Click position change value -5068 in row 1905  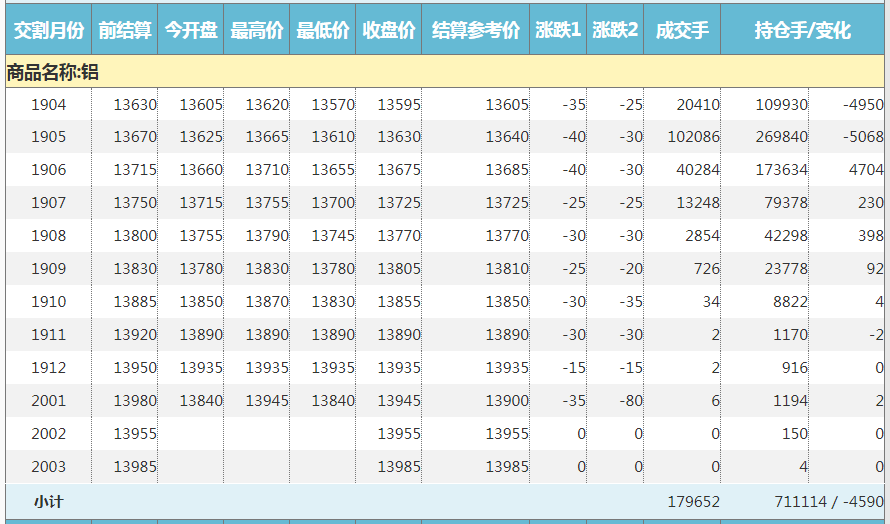click(862, 137)
